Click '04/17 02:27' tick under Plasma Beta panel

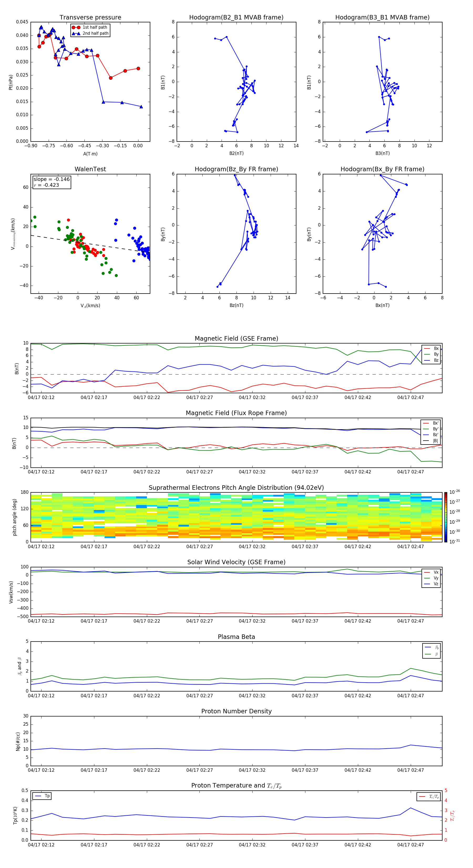(199, 695)
